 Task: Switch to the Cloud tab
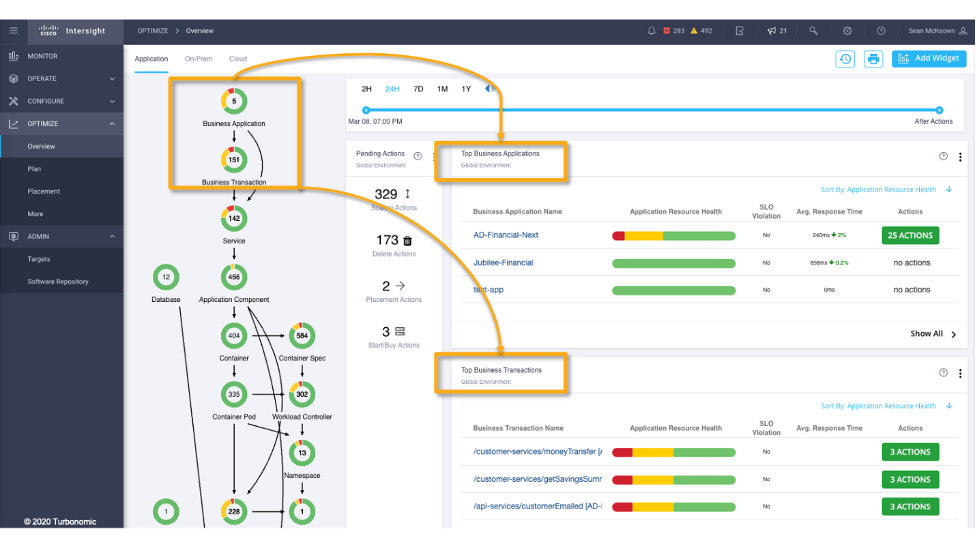click(238, 59)
